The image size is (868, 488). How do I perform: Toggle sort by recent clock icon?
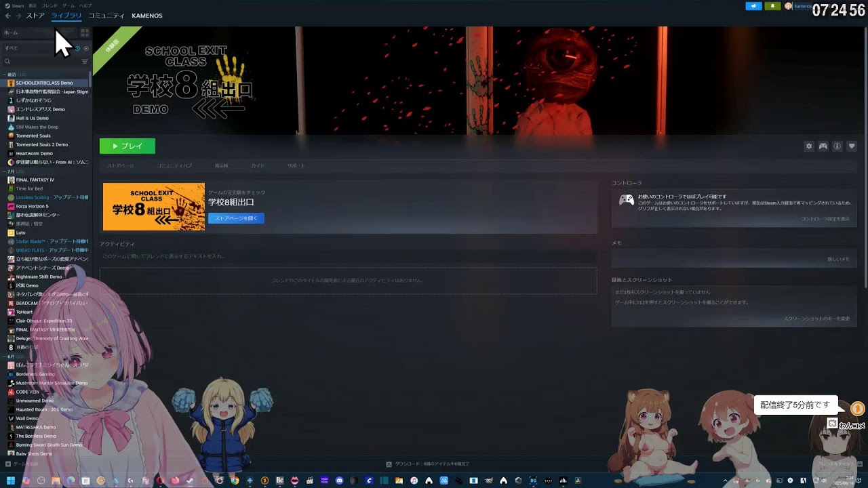tap(77, 48)
